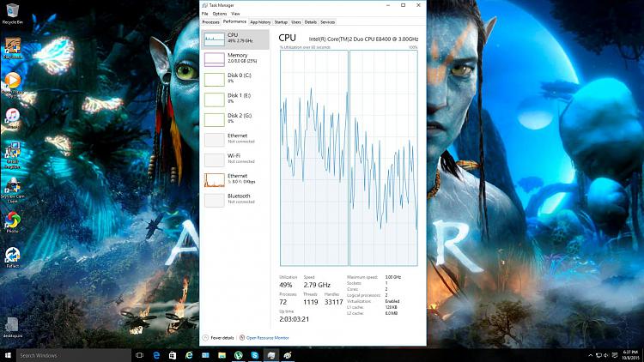Select Disk 2 (G:) in sidebar
This screenshot has width=644, height=362.
click(x=235, y=120)
